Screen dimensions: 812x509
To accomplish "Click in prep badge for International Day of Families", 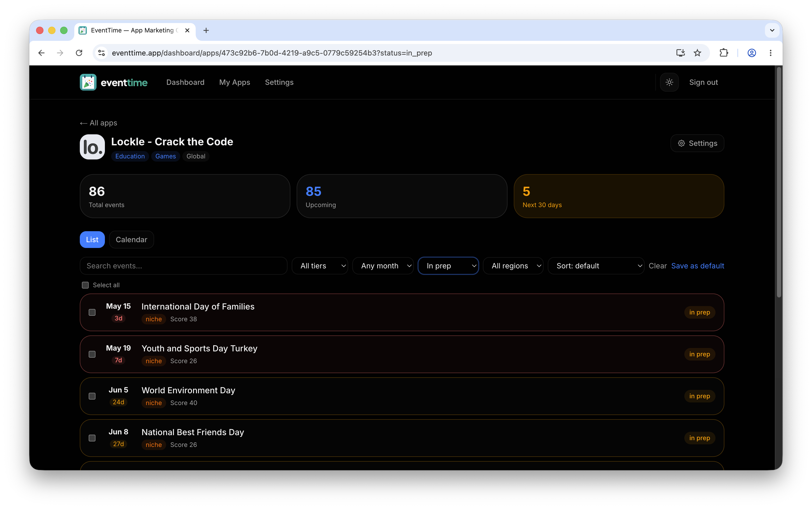I will 699,312.
